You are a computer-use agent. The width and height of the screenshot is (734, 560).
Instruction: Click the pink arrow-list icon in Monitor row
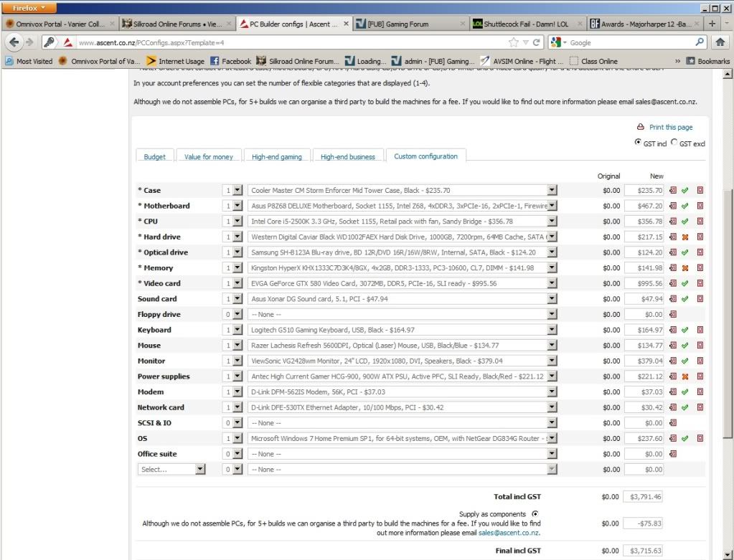(673, 361)
